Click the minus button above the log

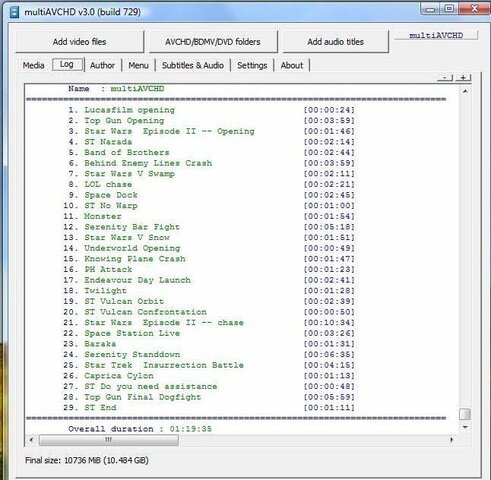point(445,78)
